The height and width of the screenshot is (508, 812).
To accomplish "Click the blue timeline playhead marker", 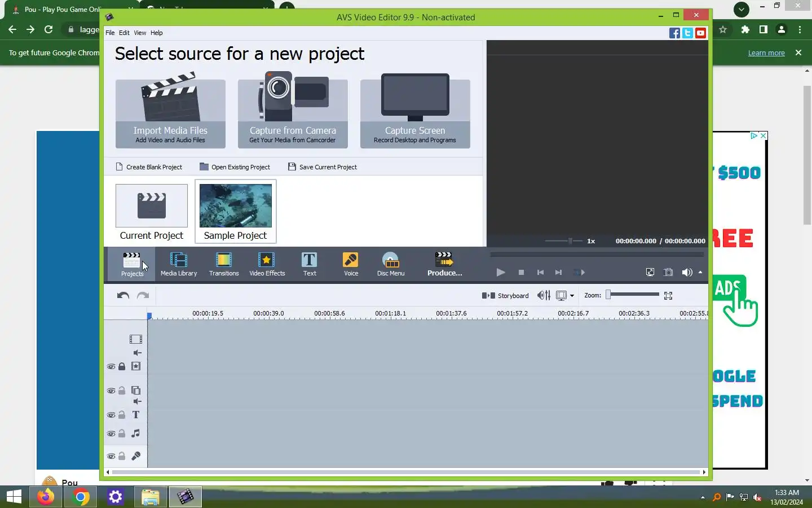I will coord(149,316).
